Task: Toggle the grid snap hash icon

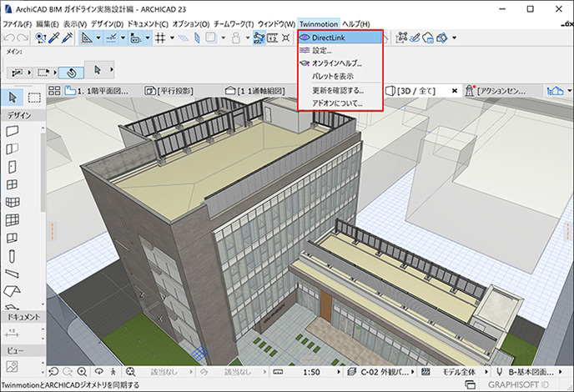Action: point(160,38)
